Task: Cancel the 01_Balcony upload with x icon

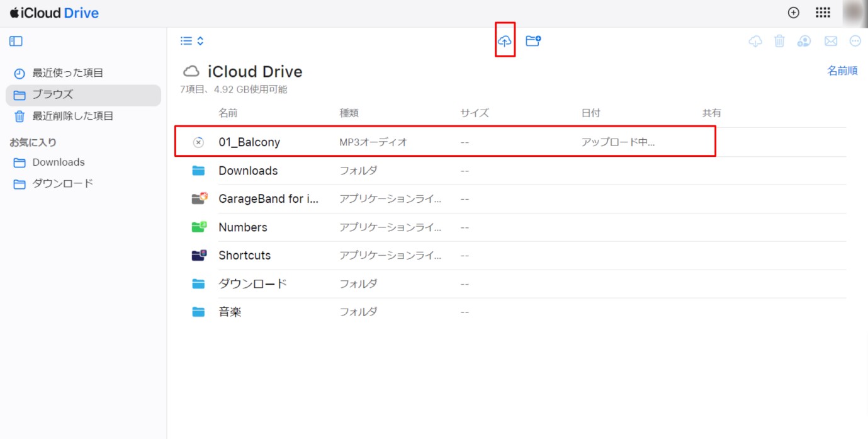Action: (198, 142)
